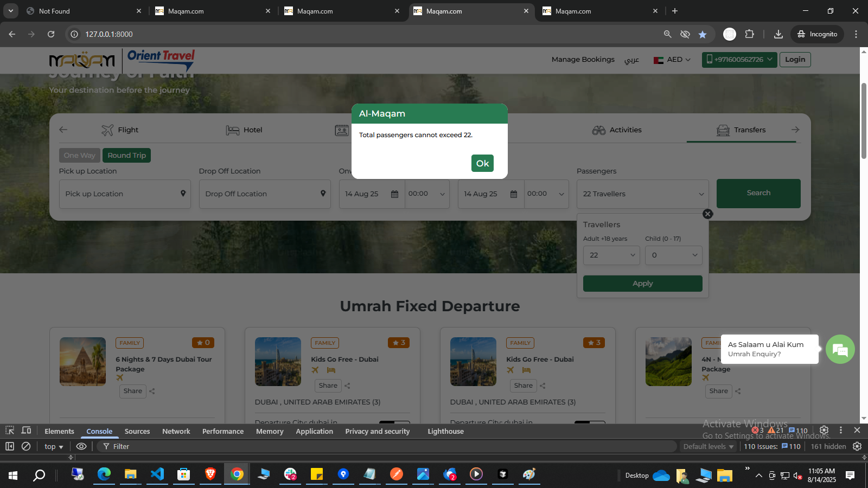Screen dimensions: 868x488
Task: Click the DevTools clear console icon
Action: 25,446
